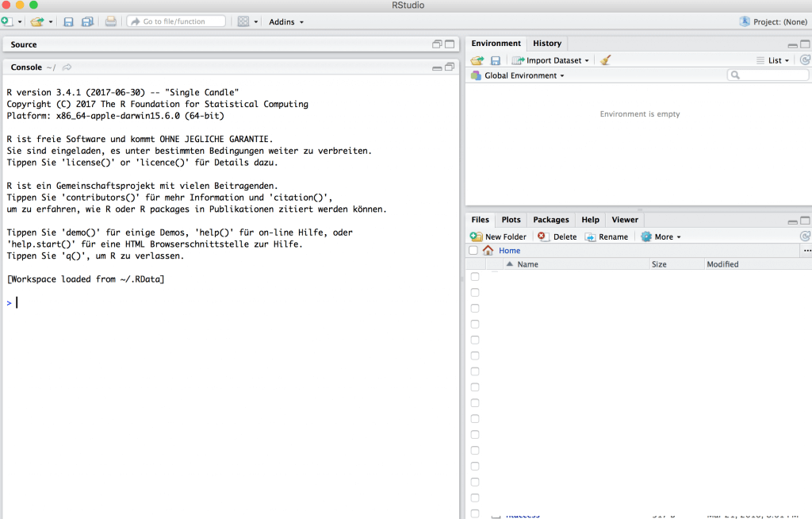Click the Console working directory arrow icon
Viewport: 812px width, 519px height.
point(67,67)
